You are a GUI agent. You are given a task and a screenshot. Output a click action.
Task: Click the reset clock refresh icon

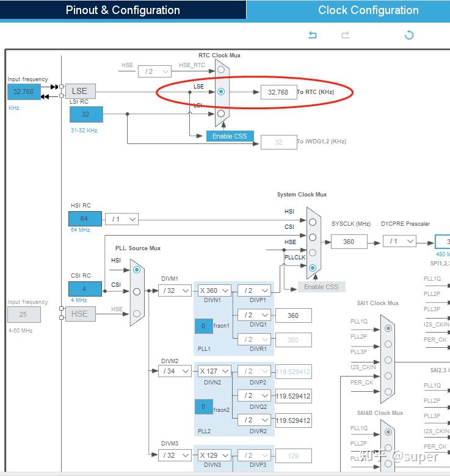coord(409,35)
